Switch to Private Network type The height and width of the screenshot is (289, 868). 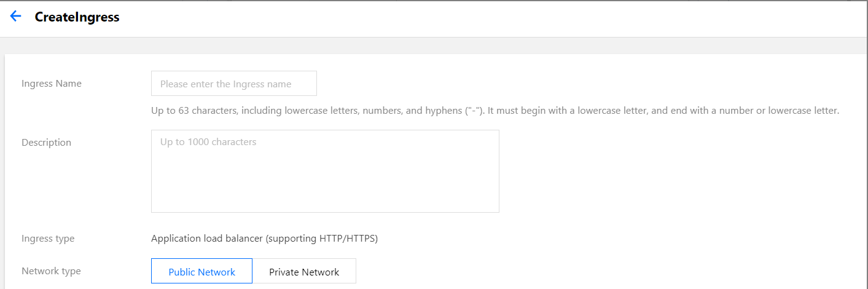tap(304, 271)
